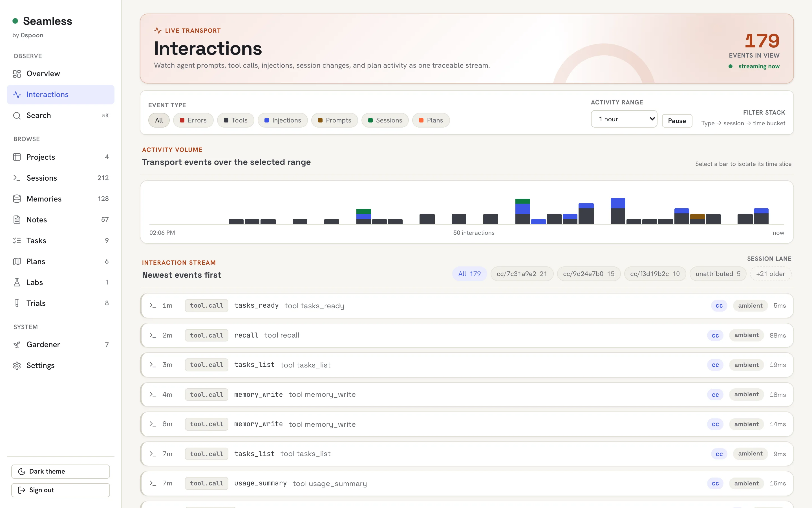Screen dimensions: 812x508
Task: Click the Plans map icon
Action: tap(17, 261)
